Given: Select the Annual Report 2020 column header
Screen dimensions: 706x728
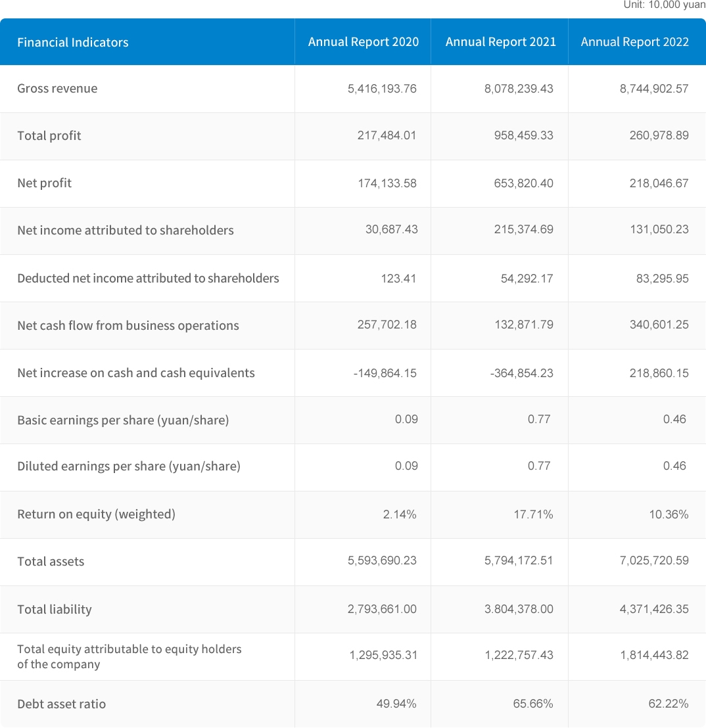Looking at the screenshot, I should click(x=363, y=42).
